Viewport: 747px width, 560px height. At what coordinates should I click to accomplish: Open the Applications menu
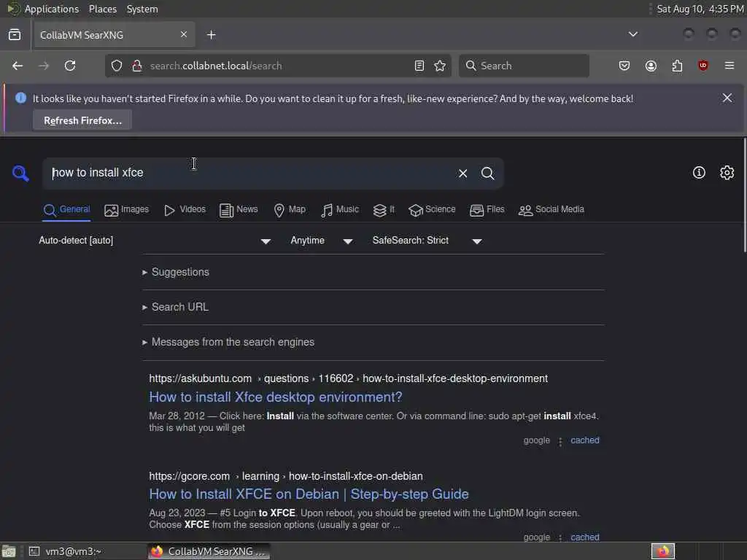pos(52,9)
